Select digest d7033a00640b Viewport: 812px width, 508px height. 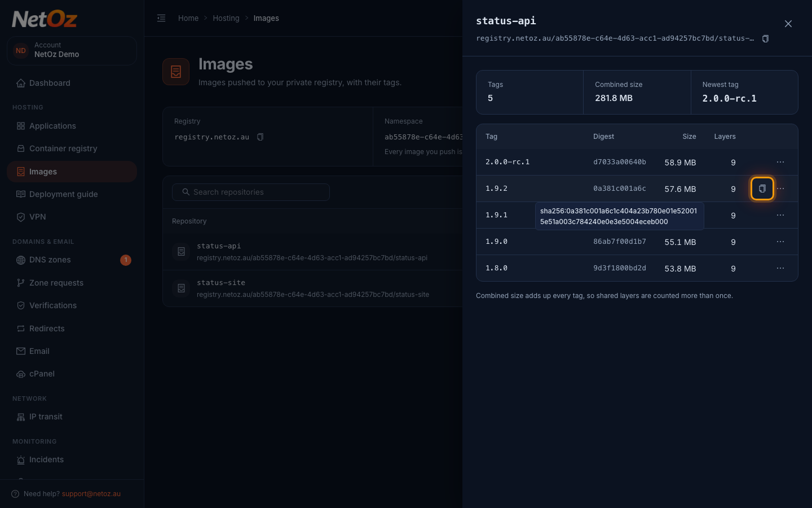(620, 162)
